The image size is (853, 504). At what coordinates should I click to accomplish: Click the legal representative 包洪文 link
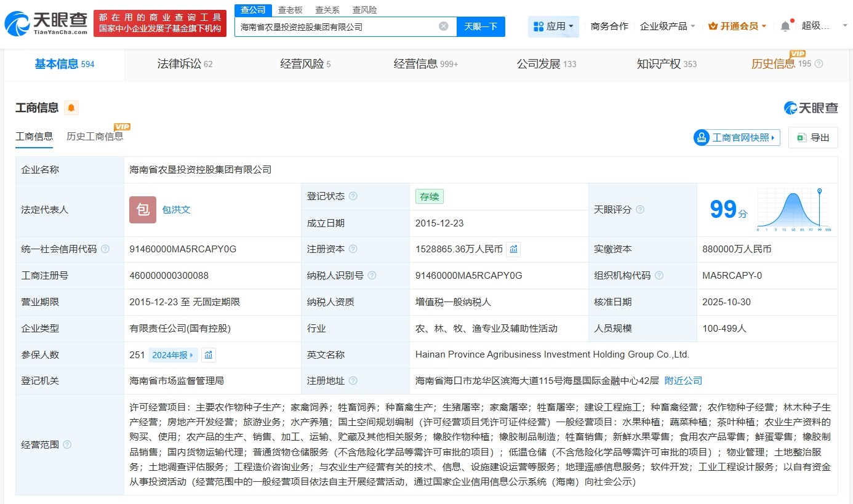(x=176, y=209)
